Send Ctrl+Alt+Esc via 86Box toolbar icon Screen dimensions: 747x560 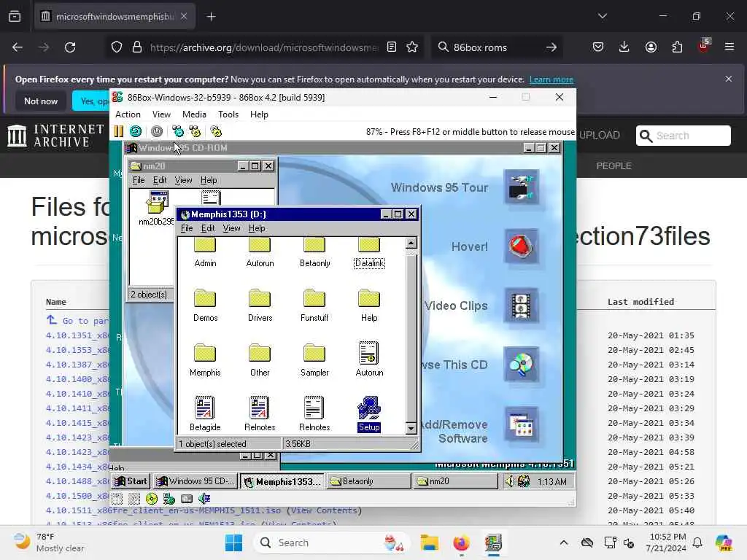(x=195, y=131)
